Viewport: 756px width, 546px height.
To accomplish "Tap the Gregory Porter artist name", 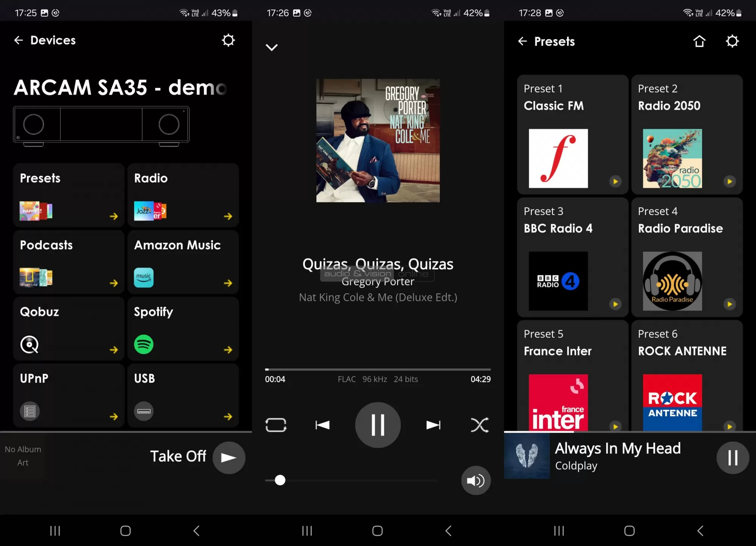I will [x=378, y=282].
